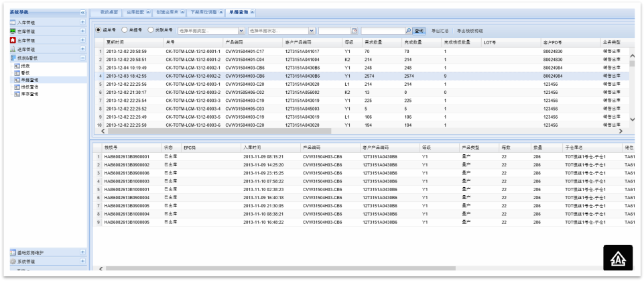This screenshot has width=644, height=281.
Task: Click the 选择单据类型 combo text field
Action: (x=208, y=31)
